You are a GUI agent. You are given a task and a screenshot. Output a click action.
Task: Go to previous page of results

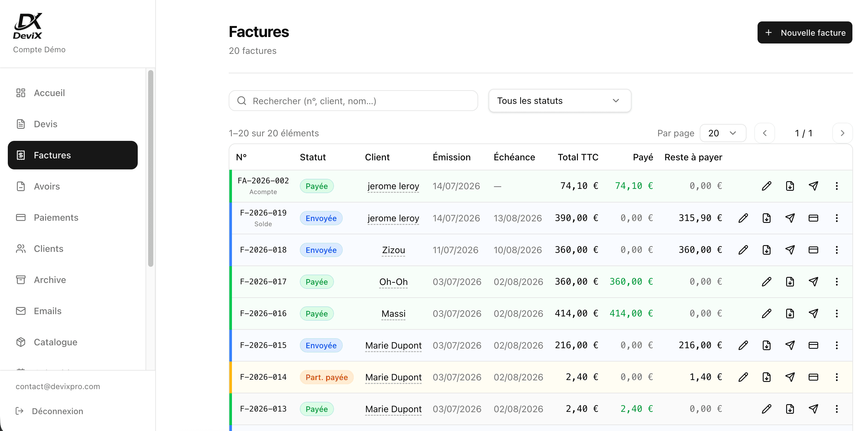765,133
